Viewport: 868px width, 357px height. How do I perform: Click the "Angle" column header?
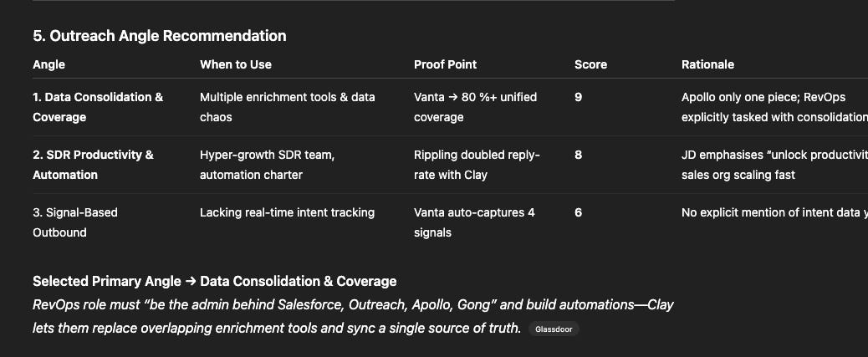[x=49, y=64]
